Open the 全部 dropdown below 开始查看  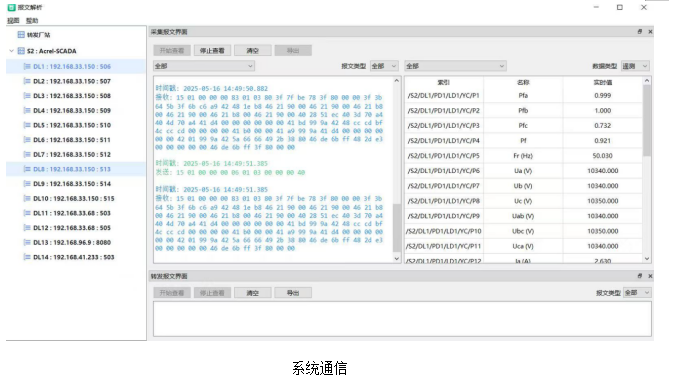click(204, 66)
